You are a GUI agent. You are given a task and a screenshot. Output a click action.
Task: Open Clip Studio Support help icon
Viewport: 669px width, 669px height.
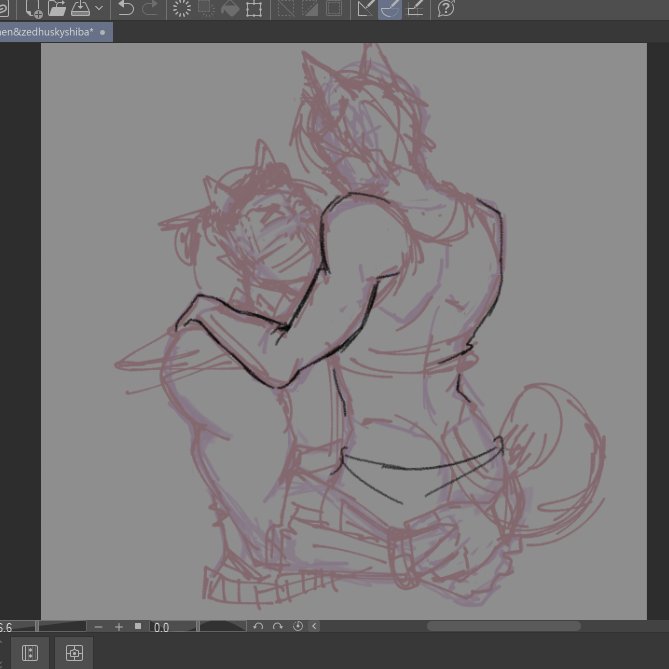click(x=446, y=9)
